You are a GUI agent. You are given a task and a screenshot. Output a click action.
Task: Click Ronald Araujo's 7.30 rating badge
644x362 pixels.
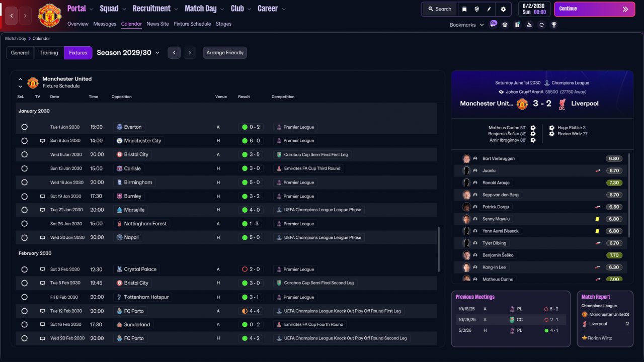[614, 183]
